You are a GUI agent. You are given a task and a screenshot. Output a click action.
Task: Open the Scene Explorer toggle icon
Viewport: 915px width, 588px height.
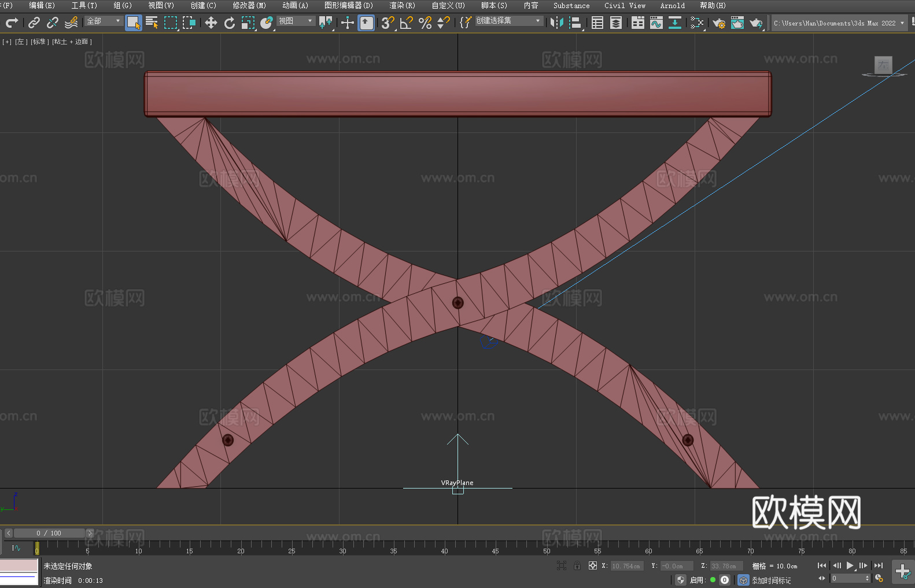click(597, 23)
